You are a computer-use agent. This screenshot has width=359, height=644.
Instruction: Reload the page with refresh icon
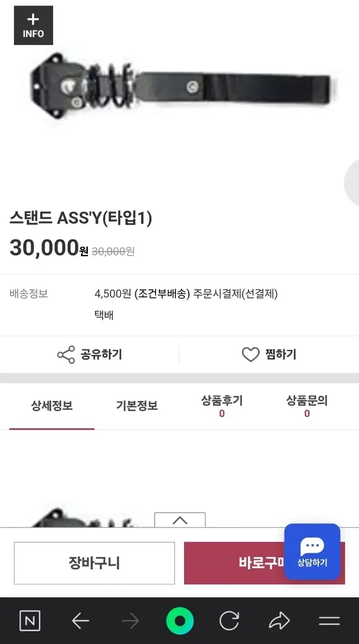coord(229,621)
